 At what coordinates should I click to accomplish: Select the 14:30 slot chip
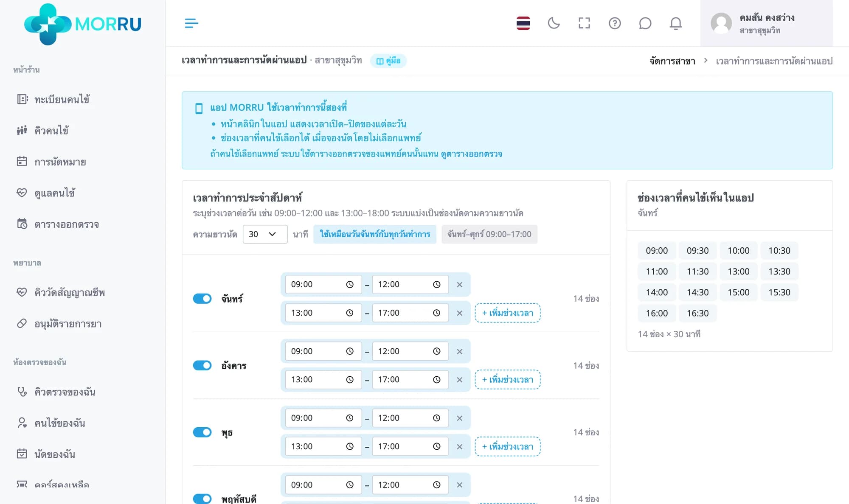click(697, 292)
